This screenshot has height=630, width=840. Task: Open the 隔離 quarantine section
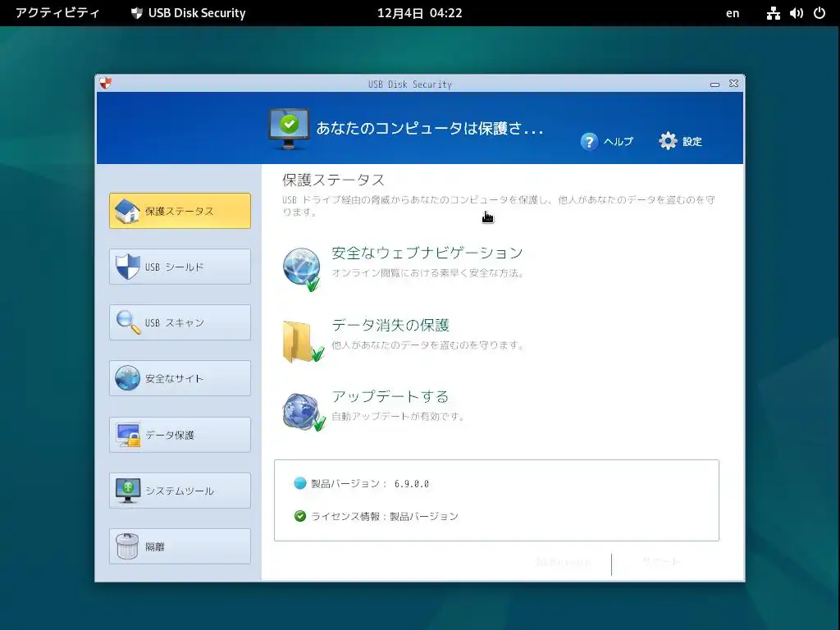180,546
